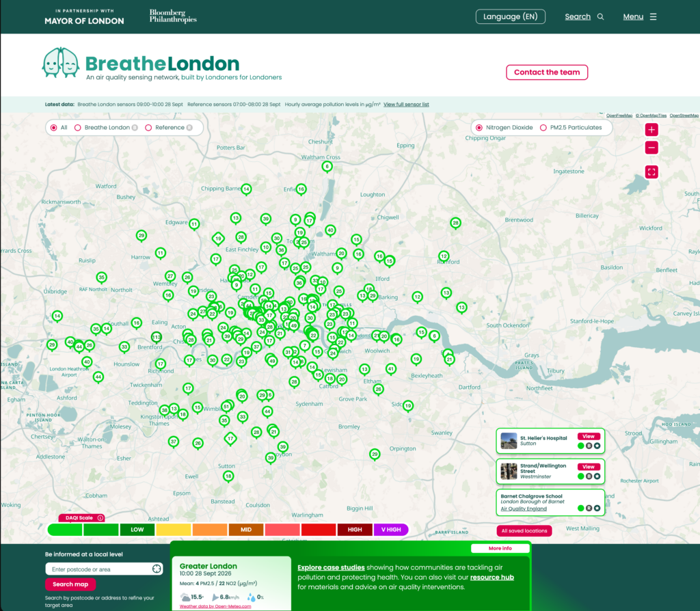
Task: Open the resource hub link
Action: coord(492,577)
